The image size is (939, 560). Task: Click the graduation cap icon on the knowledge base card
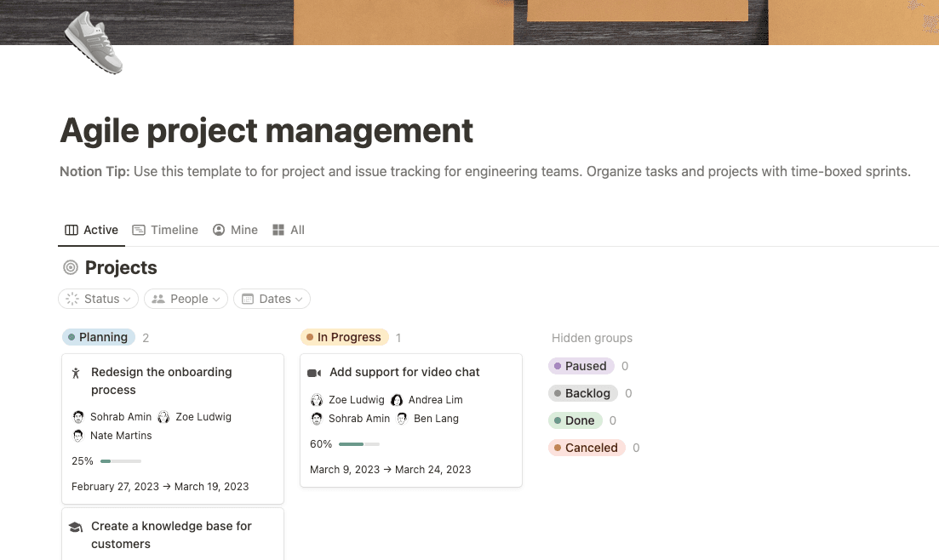pos(77,526)
